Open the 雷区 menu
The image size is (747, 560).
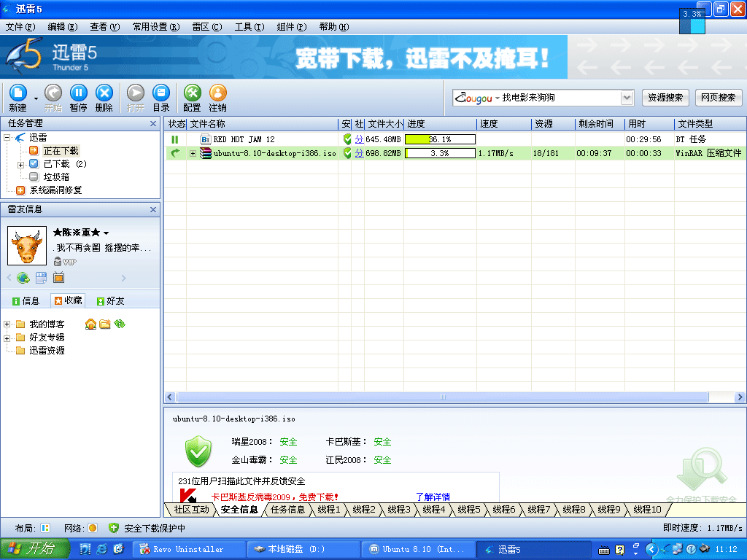click(x=206, y=27)
